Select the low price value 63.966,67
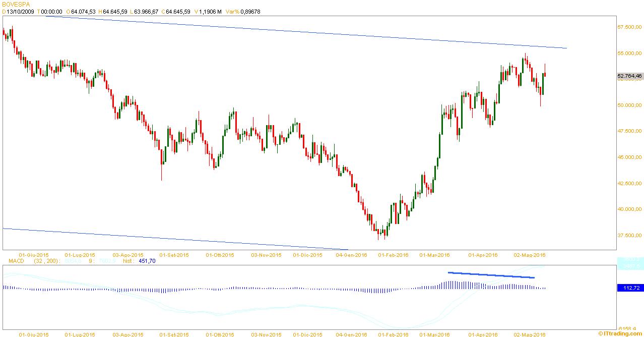644x337 pixels. (147, 11)
